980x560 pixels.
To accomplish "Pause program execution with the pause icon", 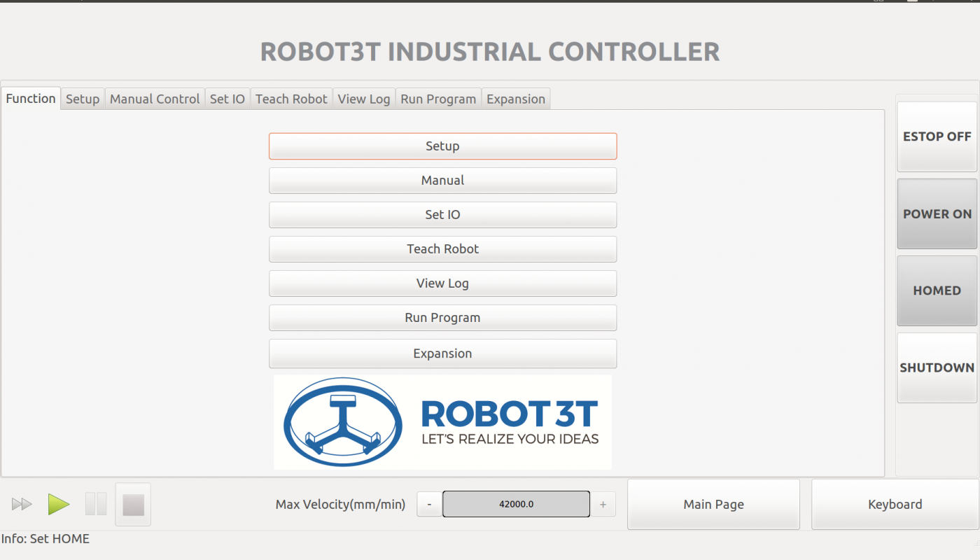I will tap(95, 504).
